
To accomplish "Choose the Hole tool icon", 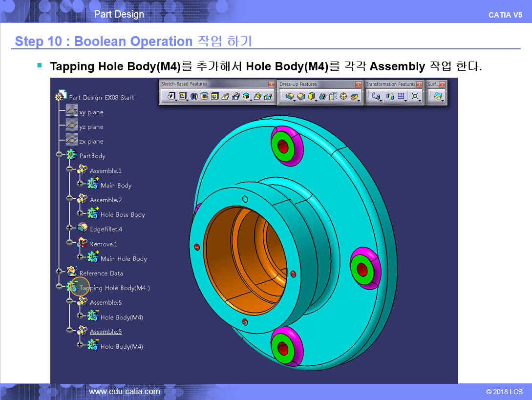I will point(214,97).
